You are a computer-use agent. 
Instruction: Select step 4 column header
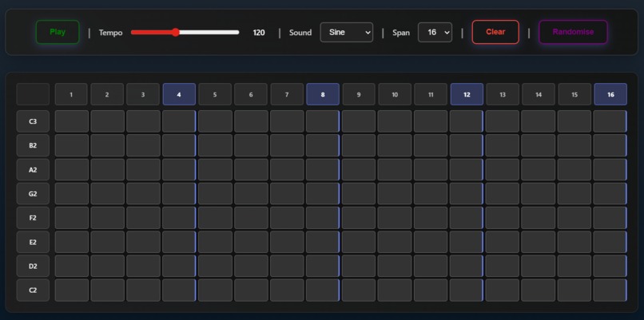click(x=179, y=94)
